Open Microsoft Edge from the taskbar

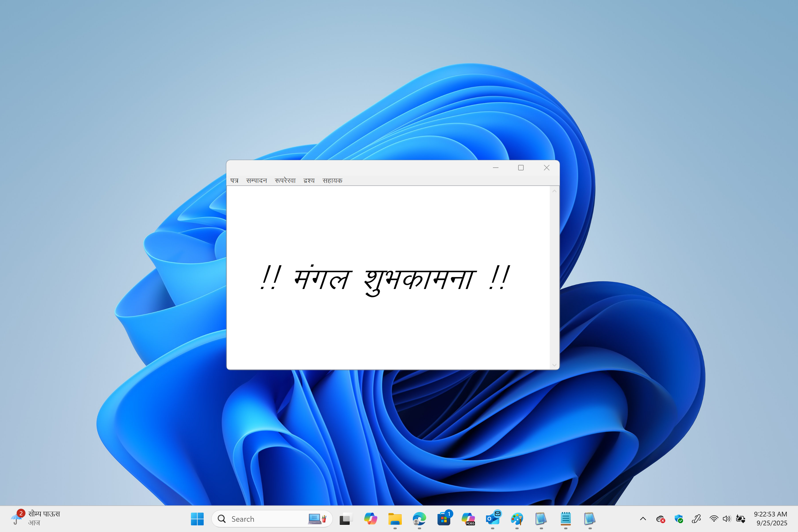tap(419, 519)
